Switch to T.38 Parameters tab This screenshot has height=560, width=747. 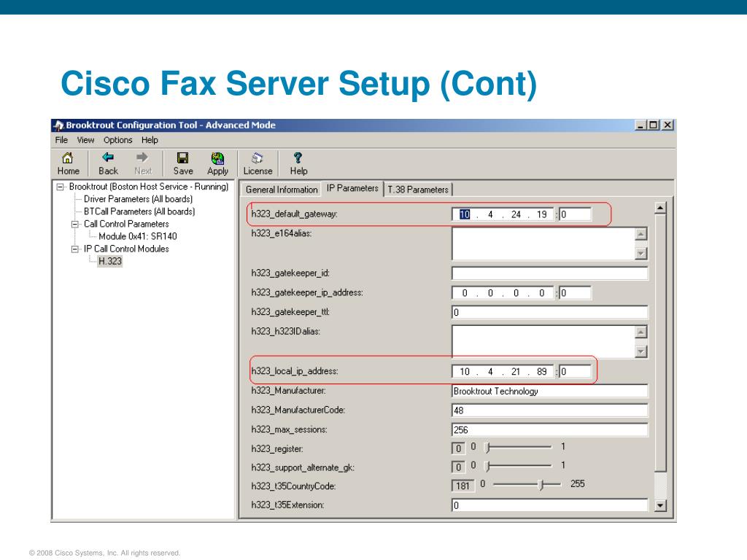point(418,190)
